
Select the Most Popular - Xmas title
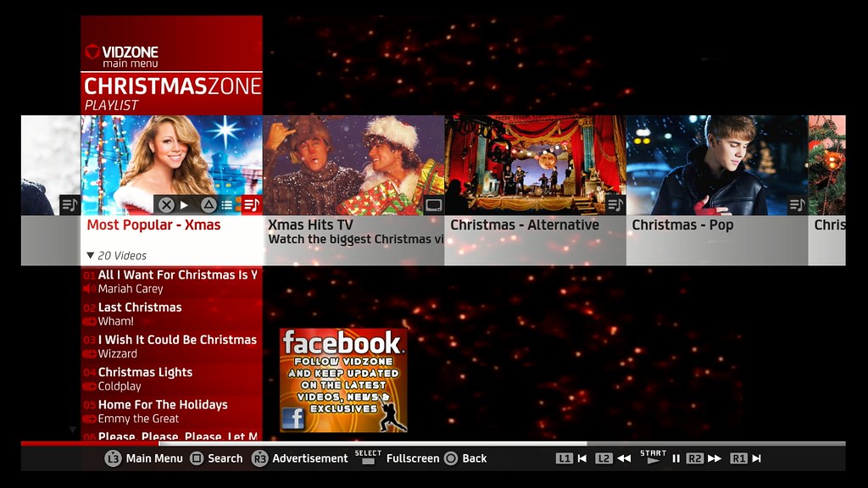pos(154,225)
